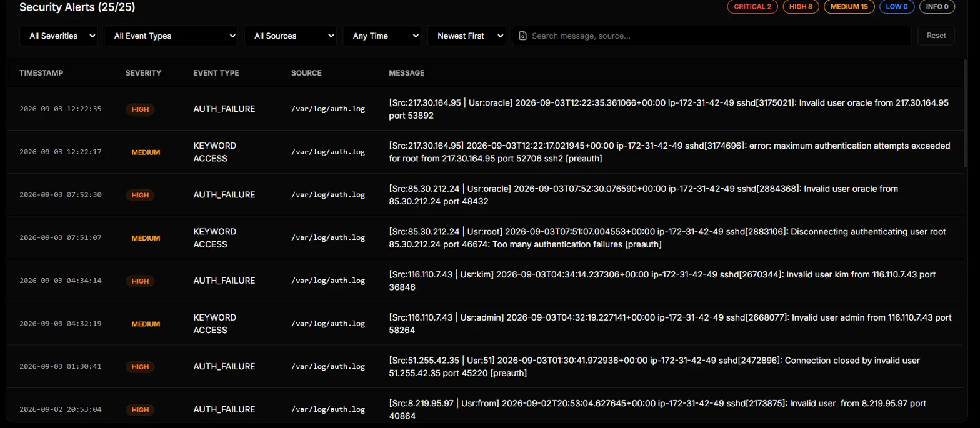This screenshot has height=428, width=980.
Task: Select timestamp 2026-09-03 04:34:14
Action: [x=60, y=281]
